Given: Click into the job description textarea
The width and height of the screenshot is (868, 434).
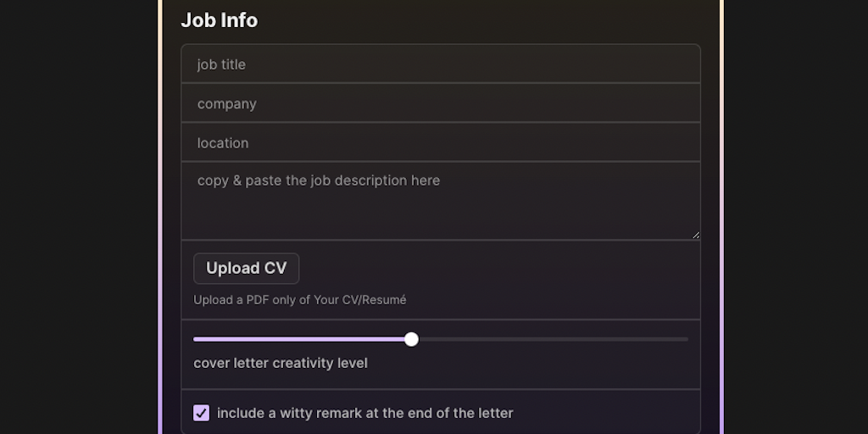Looking at the screenshot, I should pos(440,209).
